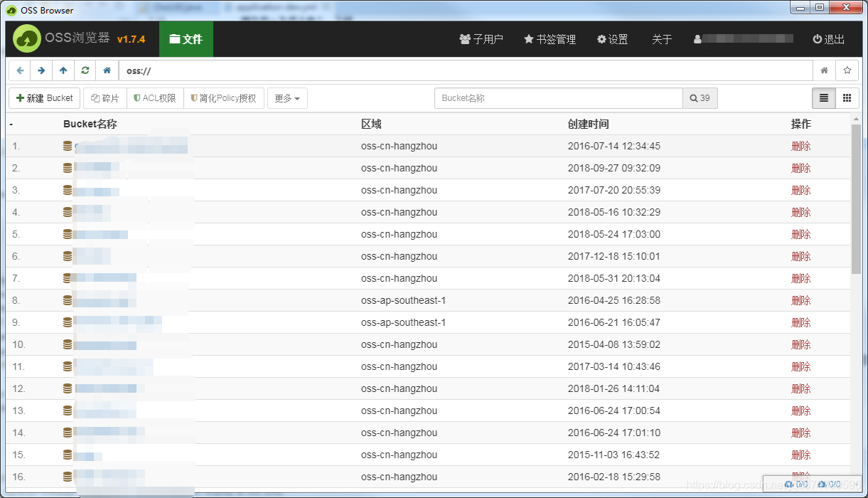
Task: Navigate up one level arrow
Action: (x=63, y=71)
